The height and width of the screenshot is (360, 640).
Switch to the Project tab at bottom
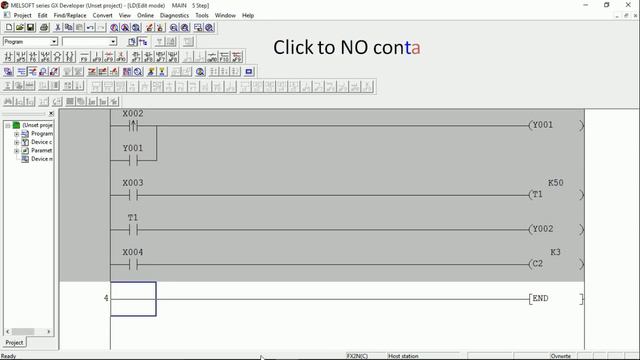pos(14,342)
